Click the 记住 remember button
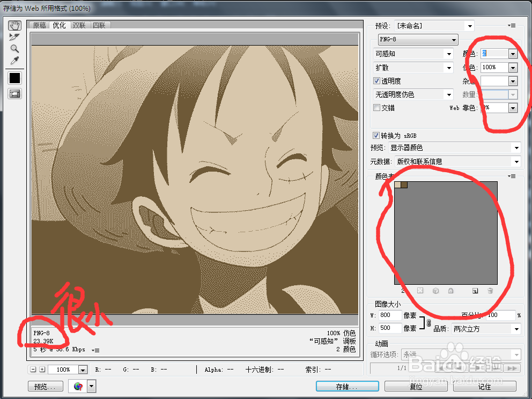The height and width of the screenshot is (399, 532). point(484,387)
